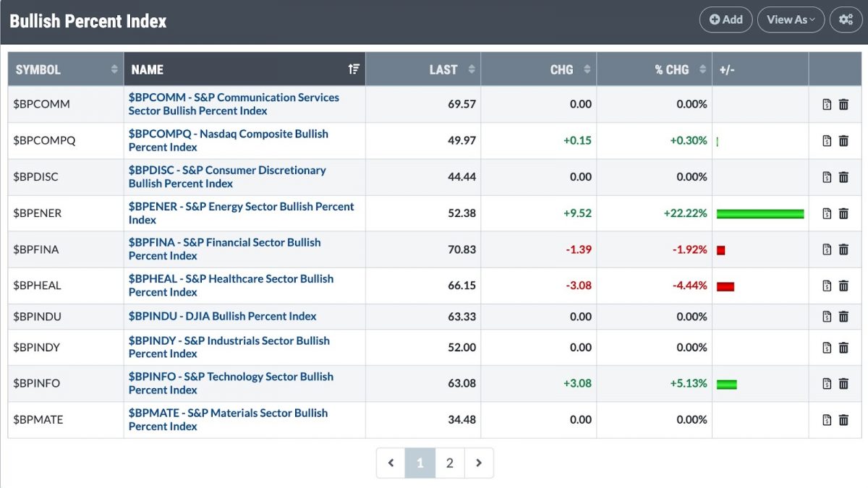Select the $BPMATE symbol cell
Screen dimensions: 868x488
tap(66, 420)
